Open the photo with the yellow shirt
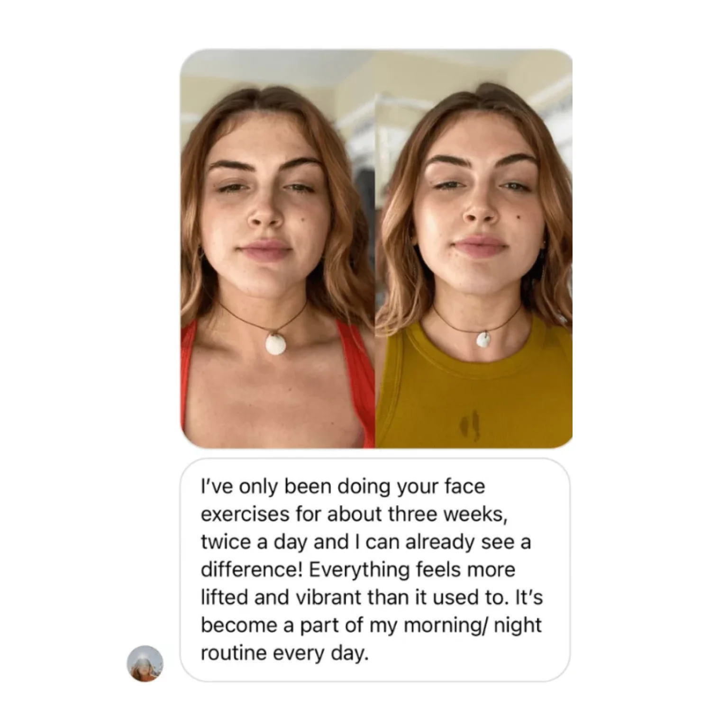The width and height of the screenshot is (728, 728). [x=474, y=249]
